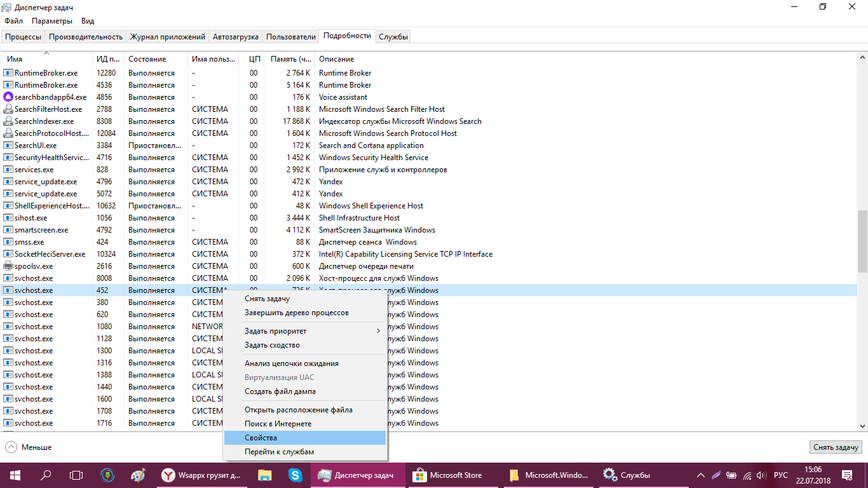Viewport: 868px width, 488px height.
Task: Click the spoolsv.exe printer icon
Action: coord(8,266)
